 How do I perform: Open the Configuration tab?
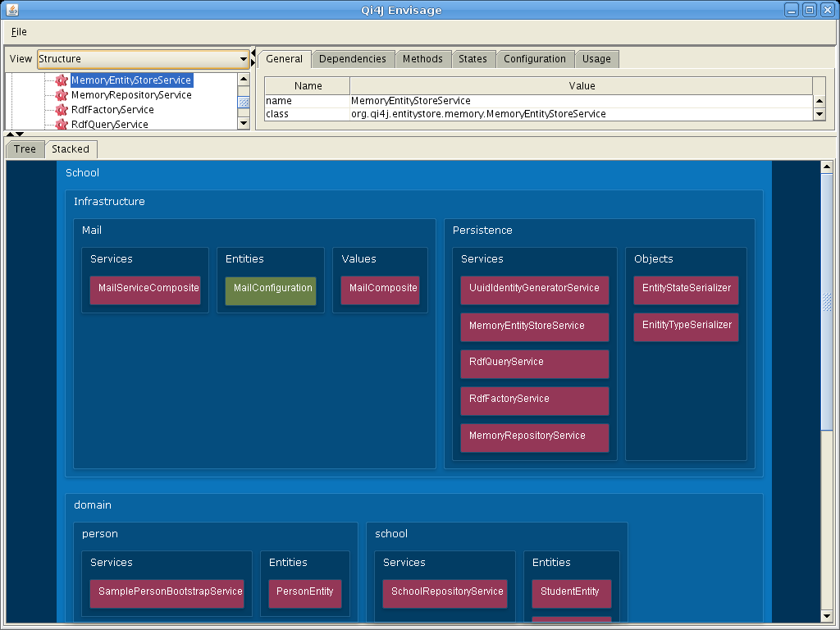534,59
